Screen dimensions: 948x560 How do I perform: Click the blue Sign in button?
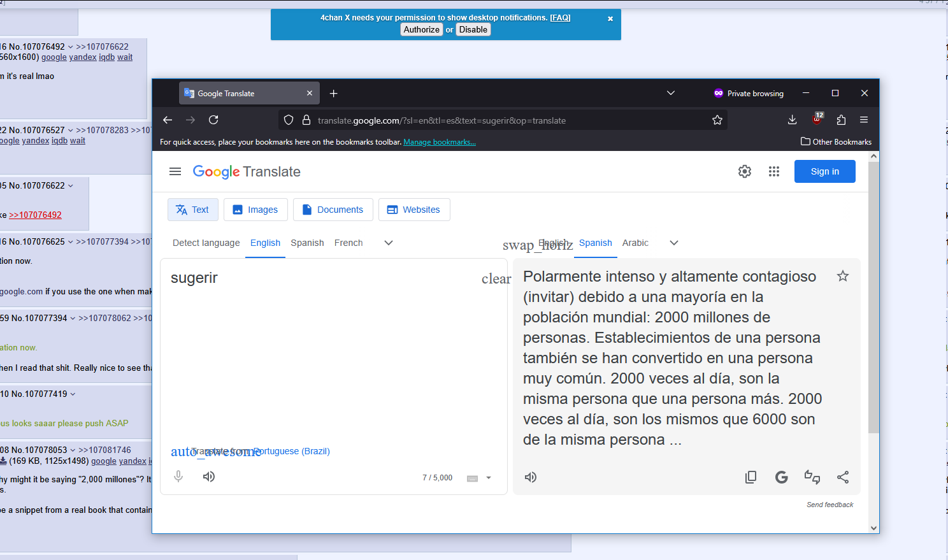click(x=825, y=171)
